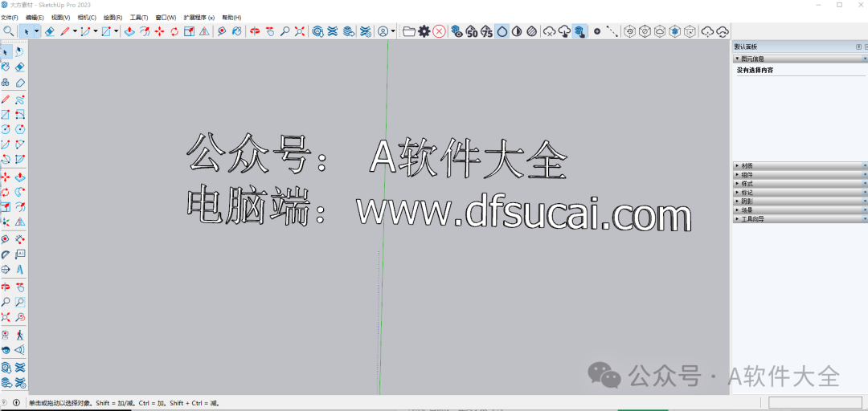Open the 绘图(R) menu
The height and width of the screenshot is (411, 868).
113,18
